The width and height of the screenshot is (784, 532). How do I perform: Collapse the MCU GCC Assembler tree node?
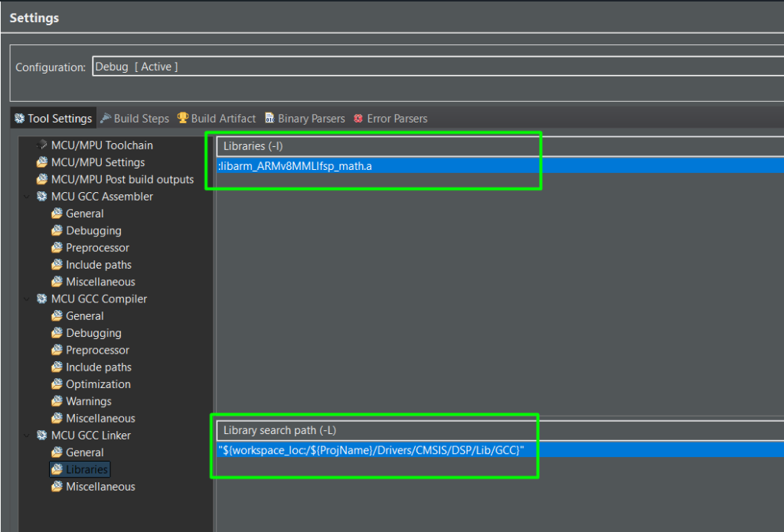point(28,197)
